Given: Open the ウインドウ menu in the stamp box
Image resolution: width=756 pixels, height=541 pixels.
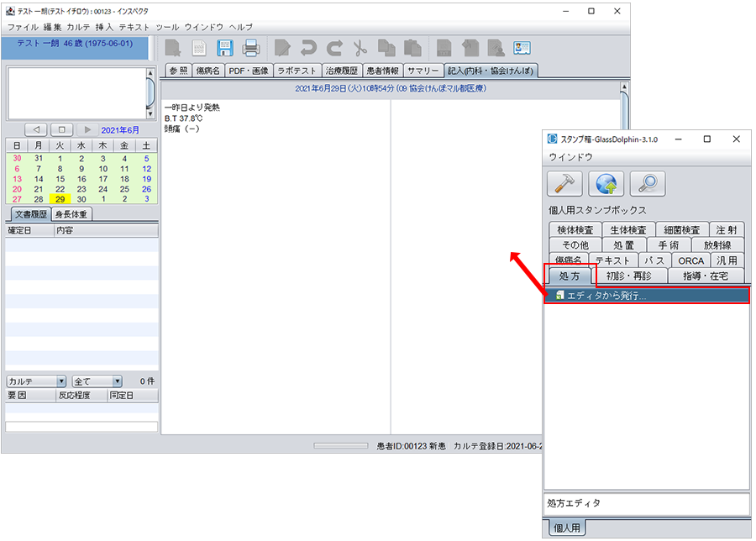Looking at the screenshot, I should point(570,157).
